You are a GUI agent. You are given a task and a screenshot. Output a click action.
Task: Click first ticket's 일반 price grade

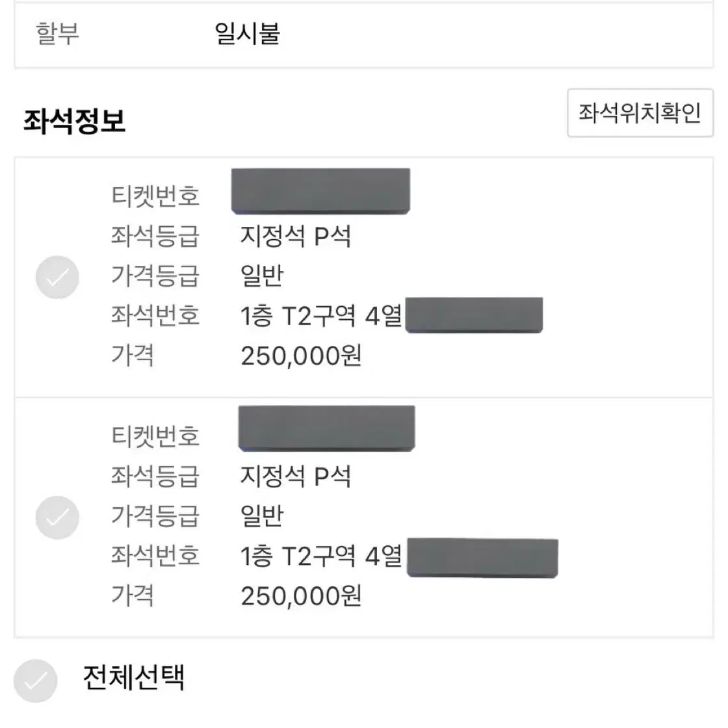click(x=262, y=276)
